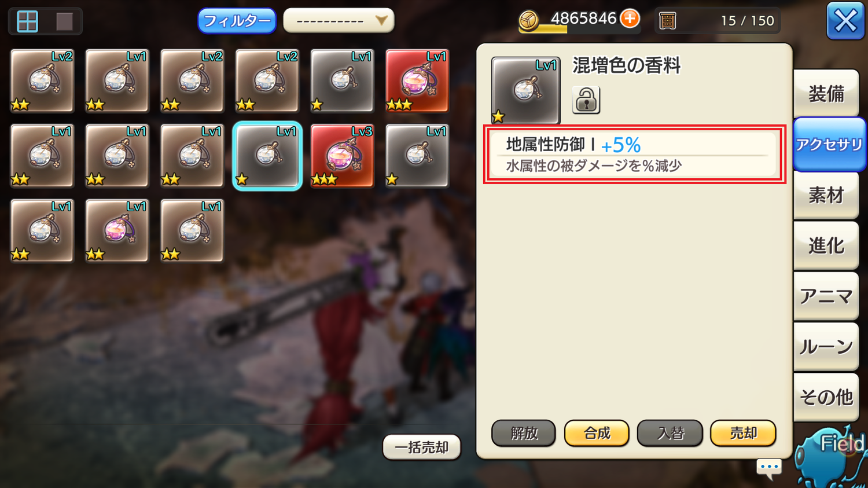
Task: Open the フィルター filter button
Action: point(237,21)
